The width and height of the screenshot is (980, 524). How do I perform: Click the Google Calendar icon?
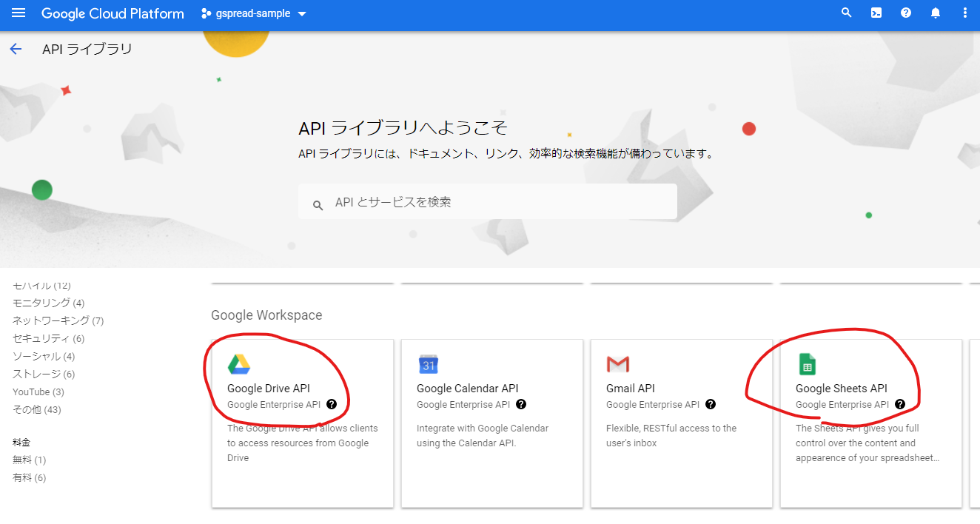428,364
